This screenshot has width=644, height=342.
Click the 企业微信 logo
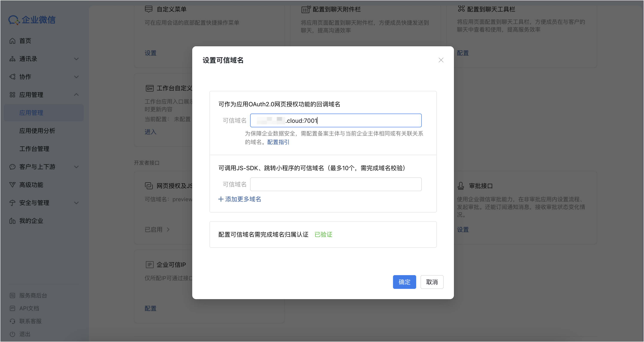[32, 20]
